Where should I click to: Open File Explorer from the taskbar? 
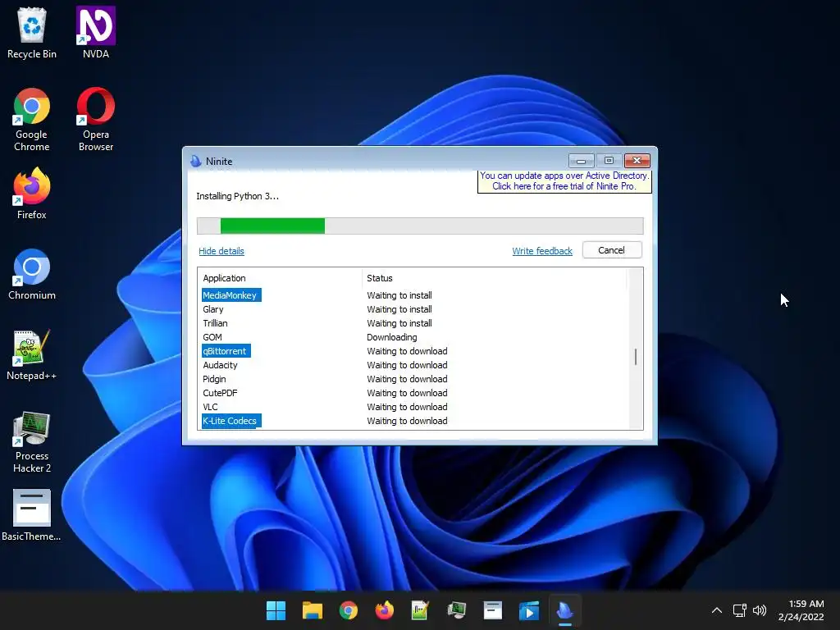click(313, 610)
